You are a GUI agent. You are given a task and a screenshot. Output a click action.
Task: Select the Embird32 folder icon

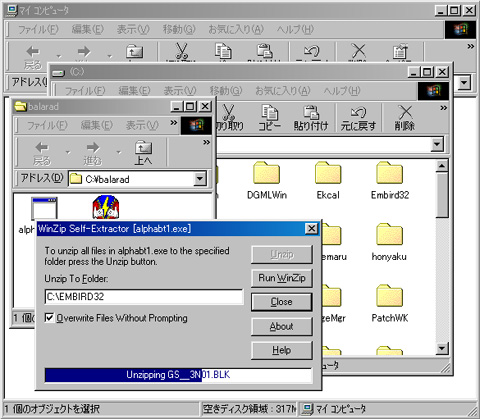pos(390,173)
